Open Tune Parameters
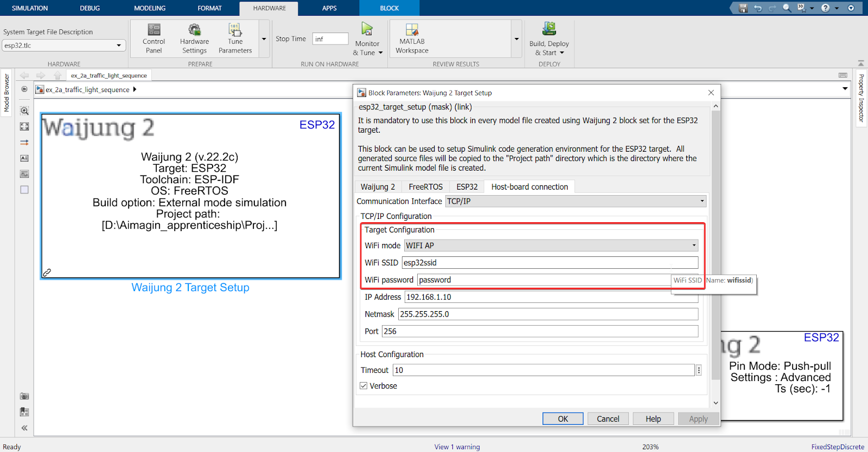The height and width of the screenshot is (452, 868). [x=235, y=38]
